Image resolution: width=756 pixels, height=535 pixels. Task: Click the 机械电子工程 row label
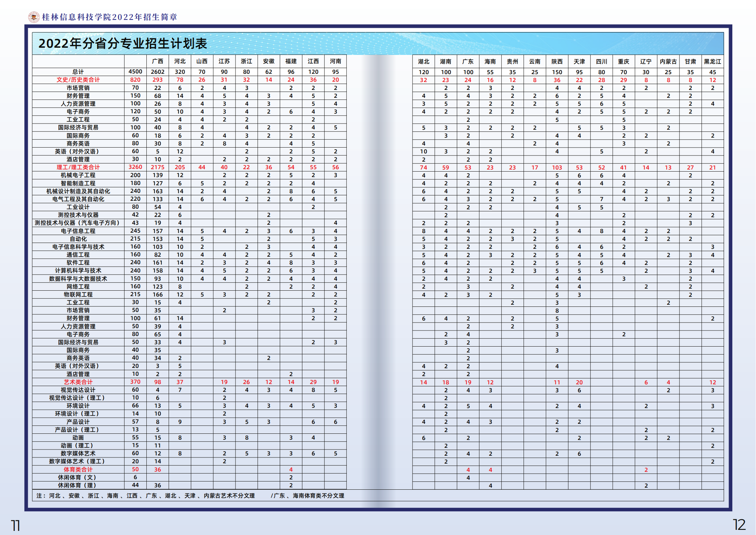click(78, 175)
